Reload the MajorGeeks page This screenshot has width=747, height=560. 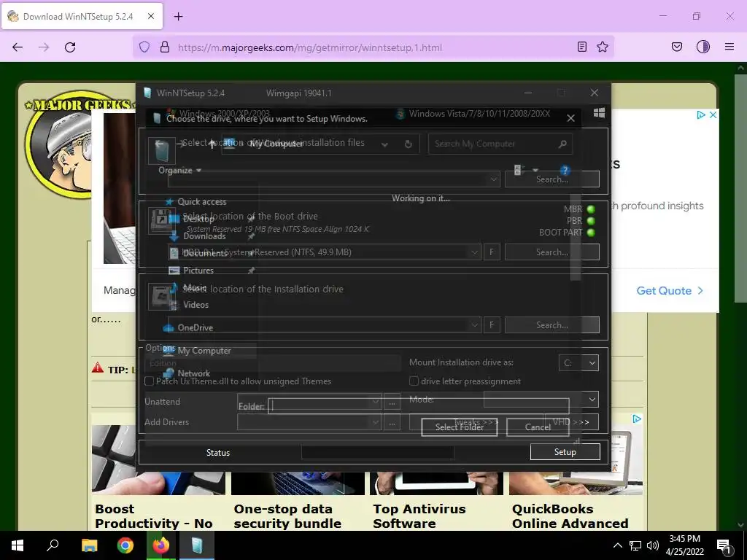70,47
